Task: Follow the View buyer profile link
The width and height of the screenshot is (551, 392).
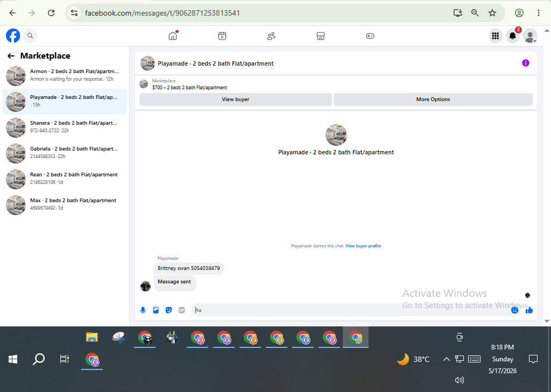Action: point(363,246)
